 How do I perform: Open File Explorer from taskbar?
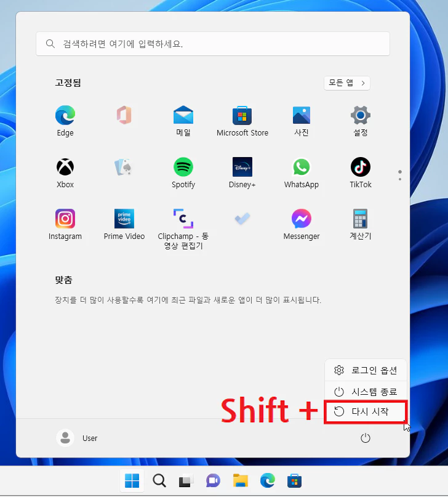[241, 481]
